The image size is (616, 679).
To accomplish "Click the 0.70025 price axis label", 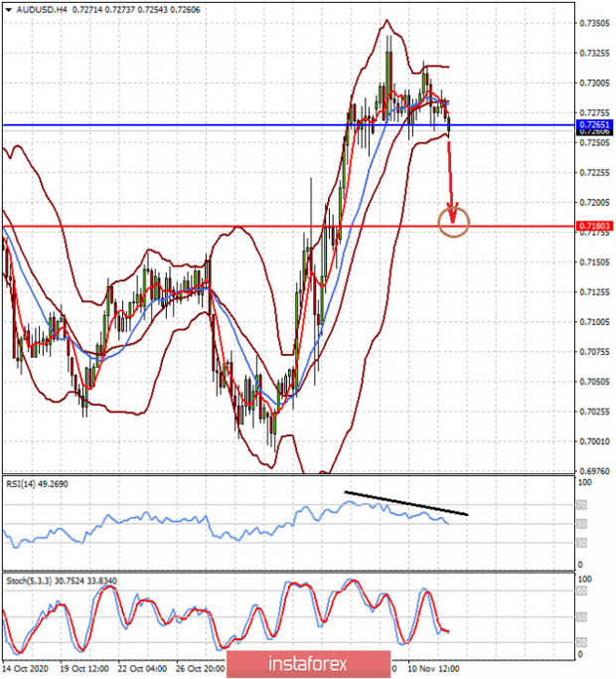I will (x=593, y=412).
